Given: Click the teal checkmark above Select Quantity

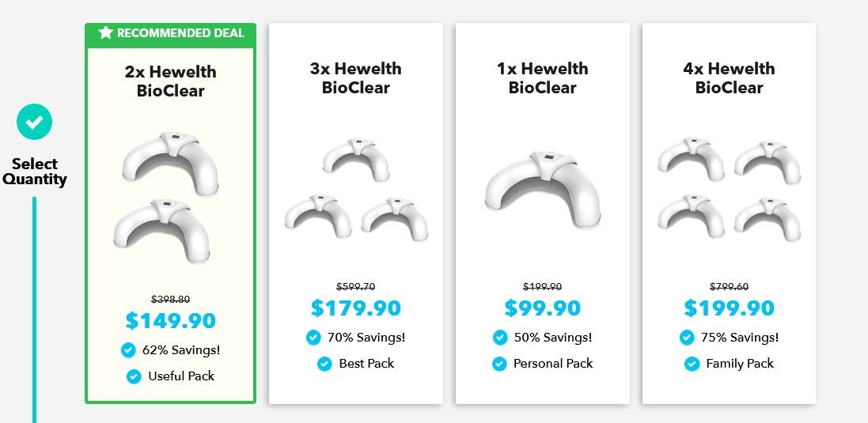Looking at the screenshot, I should pos(34,122).
